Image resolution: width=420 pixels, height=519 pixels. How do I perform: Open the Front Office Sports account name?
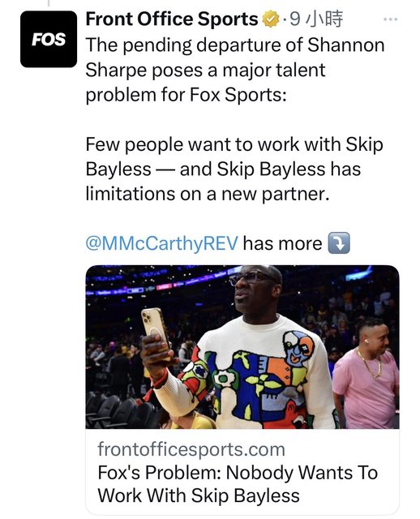172,19
